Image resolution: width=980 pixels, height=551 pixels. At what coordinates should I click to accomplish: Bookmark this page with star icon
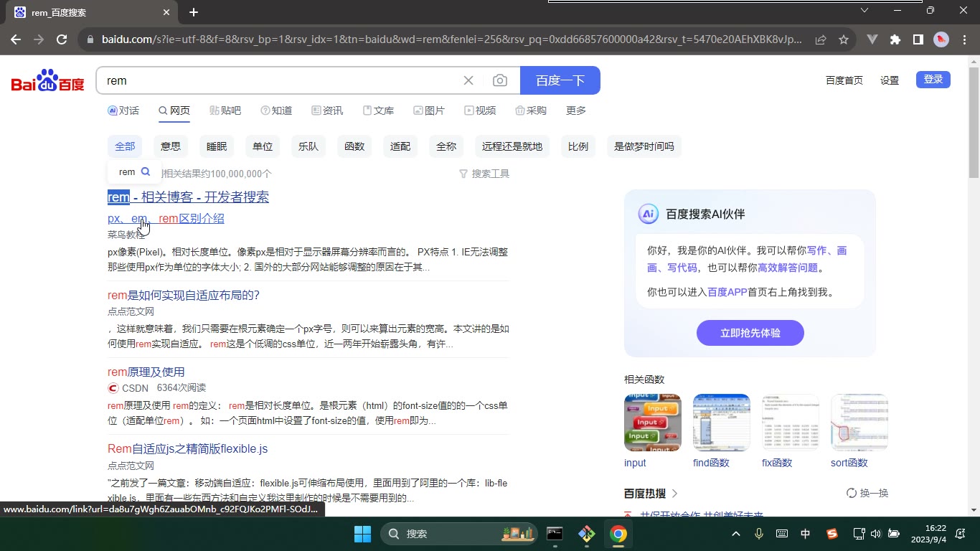(x=844, y=39)
